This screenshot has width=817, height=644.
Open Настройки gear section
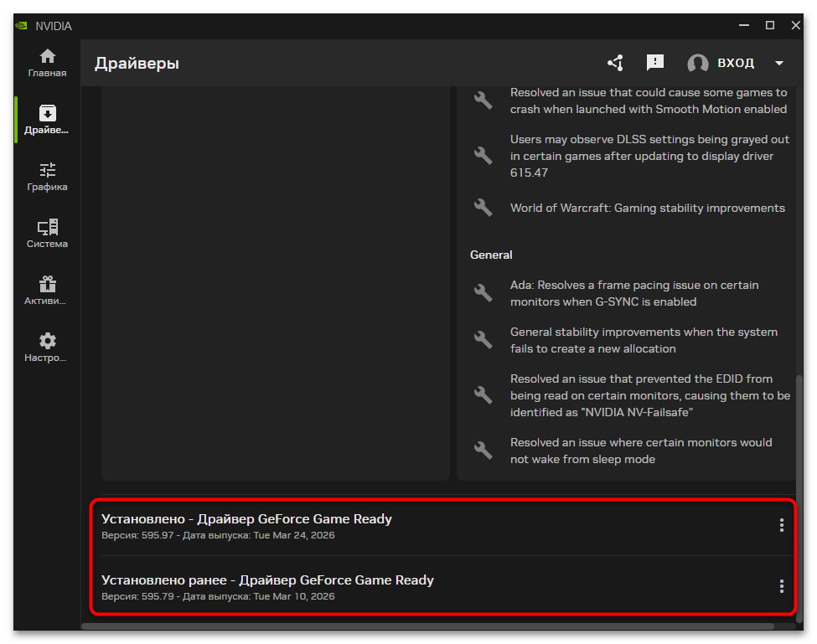47,348
